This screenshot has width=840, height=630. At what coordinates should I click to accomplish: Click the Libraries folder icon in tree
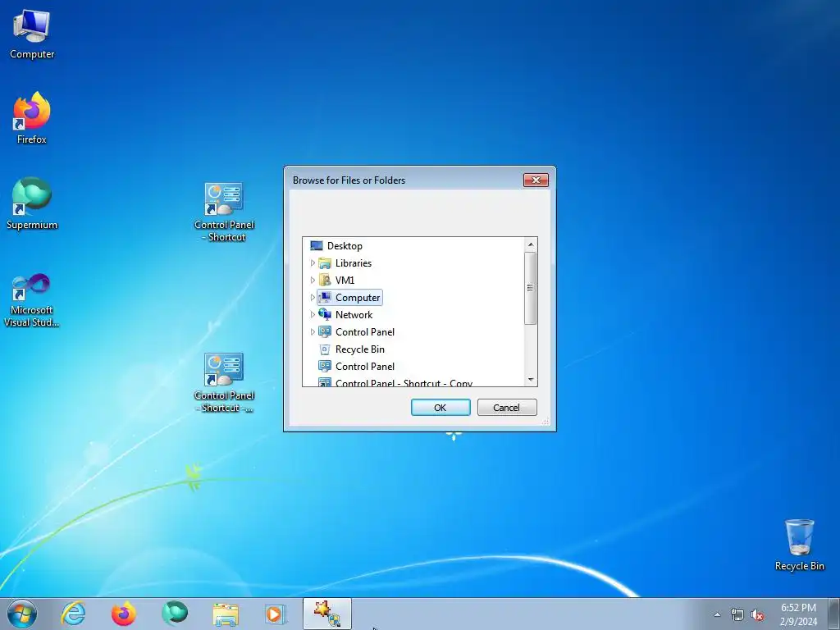[325, 263]
